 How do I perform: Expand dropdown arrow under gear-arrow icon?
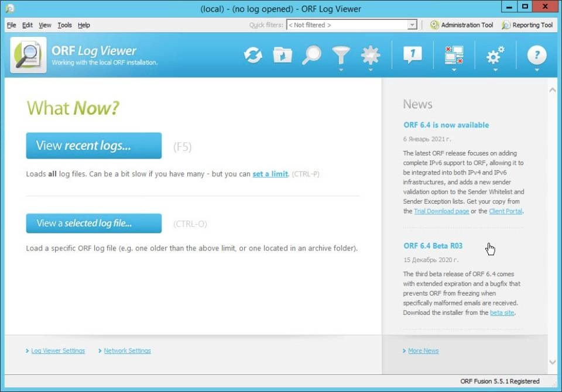click(370, 70)
